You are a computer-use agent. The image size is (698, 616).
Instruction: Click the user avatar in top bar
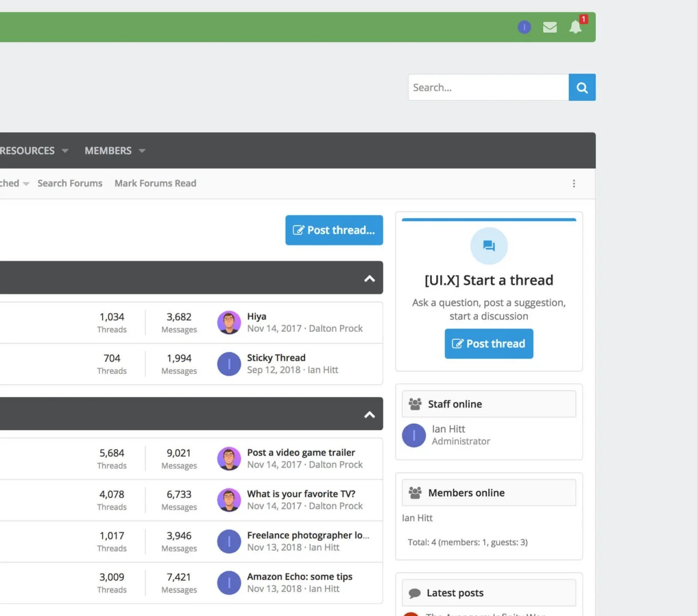point(524,27)
